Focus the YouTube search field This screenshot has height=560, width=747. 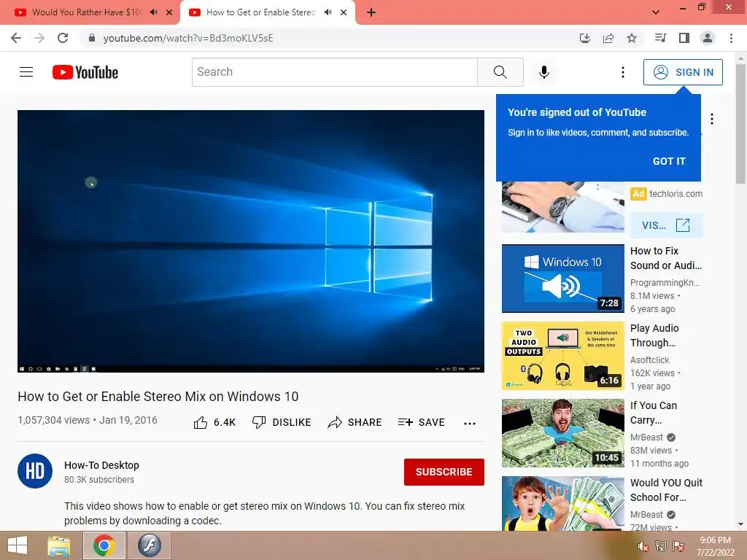click(334, 72)
